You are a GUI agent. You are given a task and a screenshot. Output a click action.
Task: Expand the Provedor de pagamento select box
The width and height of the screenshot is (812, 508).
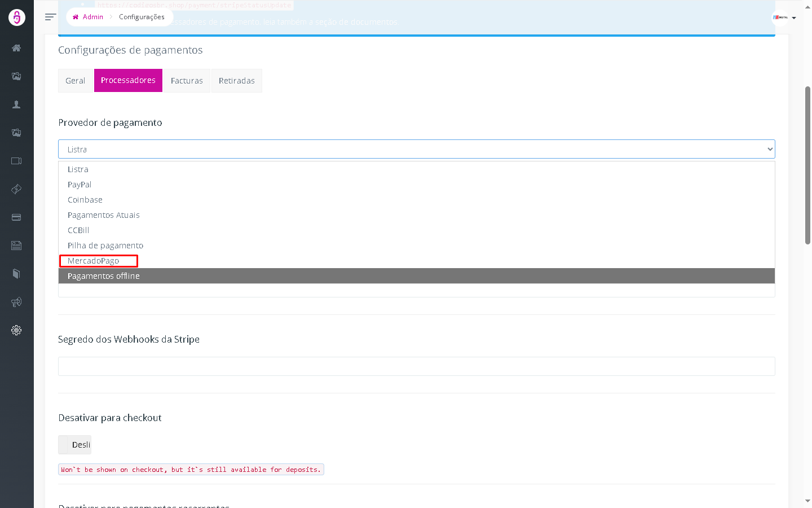(x=416, y=149)
